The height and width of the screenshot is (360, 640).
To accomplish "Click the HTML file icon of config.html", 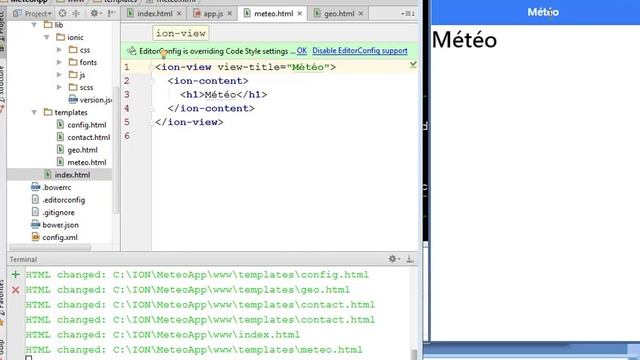I will tap(60, 124).
